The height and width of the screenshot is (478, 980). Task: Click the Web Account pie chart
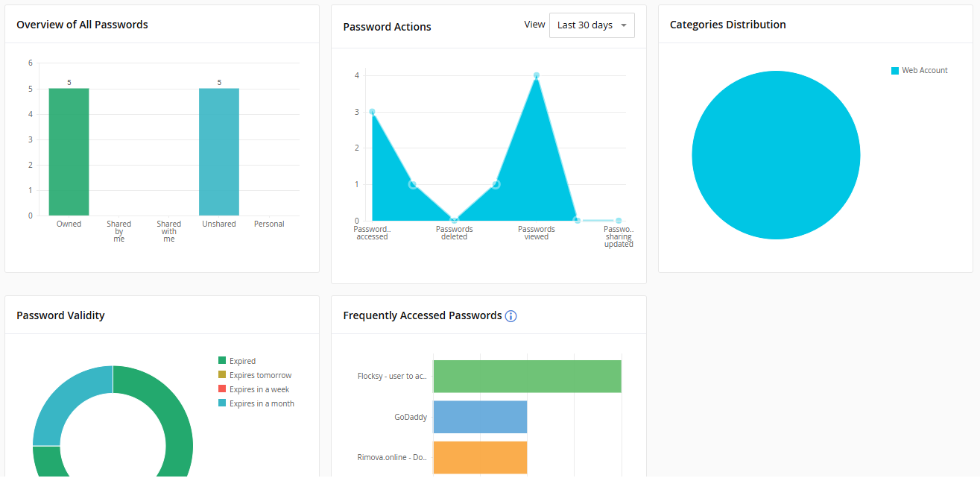[x=776, y=155]
